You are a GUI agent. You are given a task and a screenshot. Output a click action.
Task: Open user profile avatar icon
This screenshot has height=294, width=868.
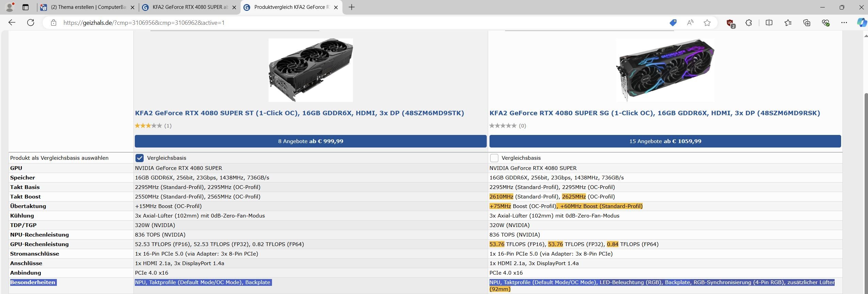pyautogui.click(x=10, y=7)
